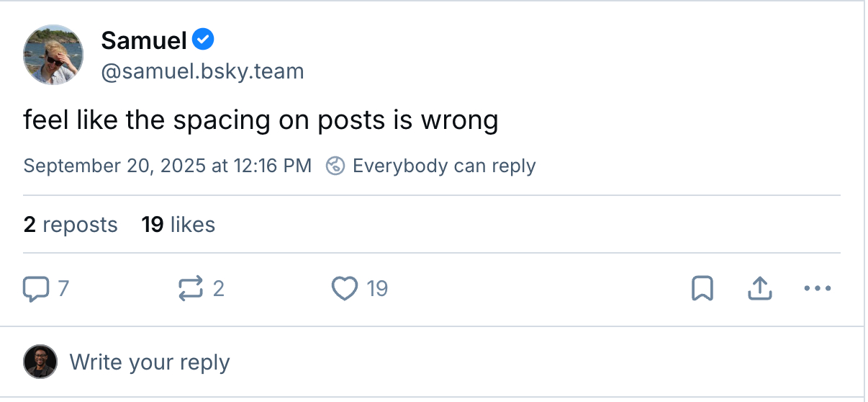Click in the "Write your reply" field
Viewport: 868px width, 402px height.
(150, 362)
